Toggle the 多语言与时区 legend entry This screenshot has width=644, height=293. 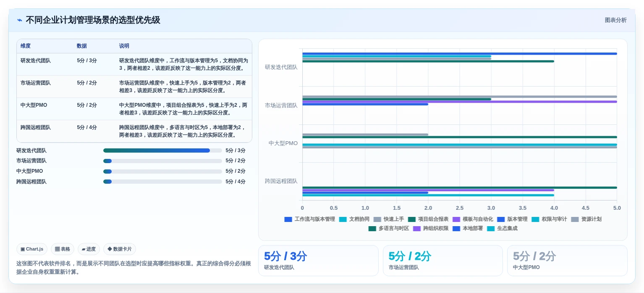click(388, 228)
